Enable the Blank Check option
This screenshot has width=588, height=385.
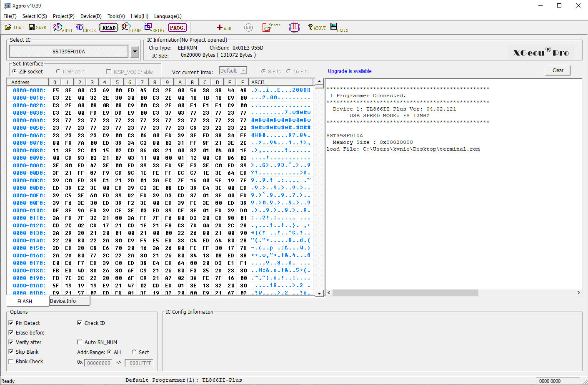click(x=11, y=361)
